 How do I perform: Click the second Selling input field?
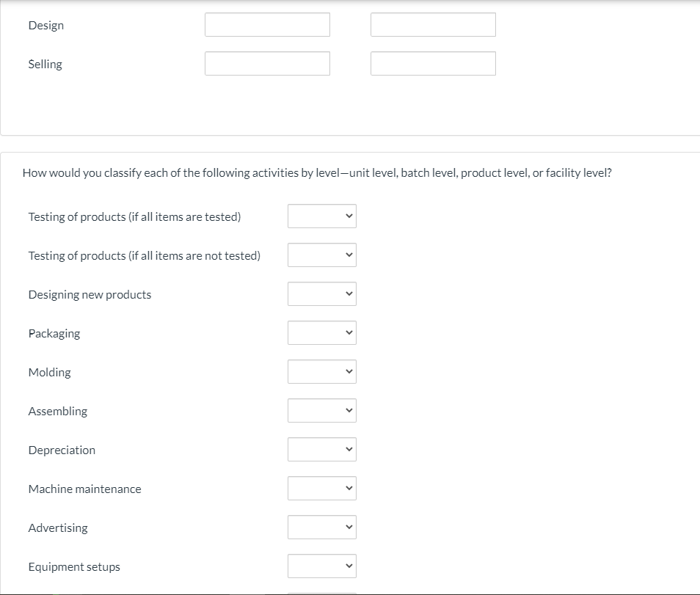point(432,63)
